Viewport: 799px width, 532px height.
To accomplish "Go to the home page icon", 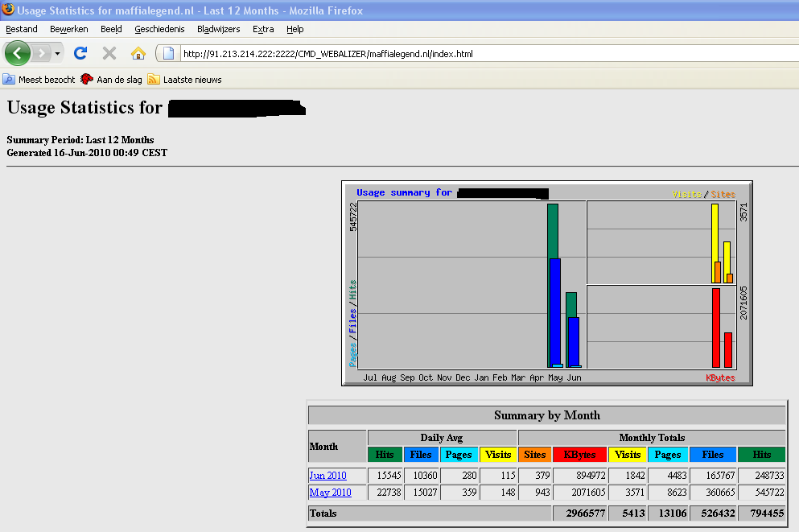I will click(x=138, y=53).
